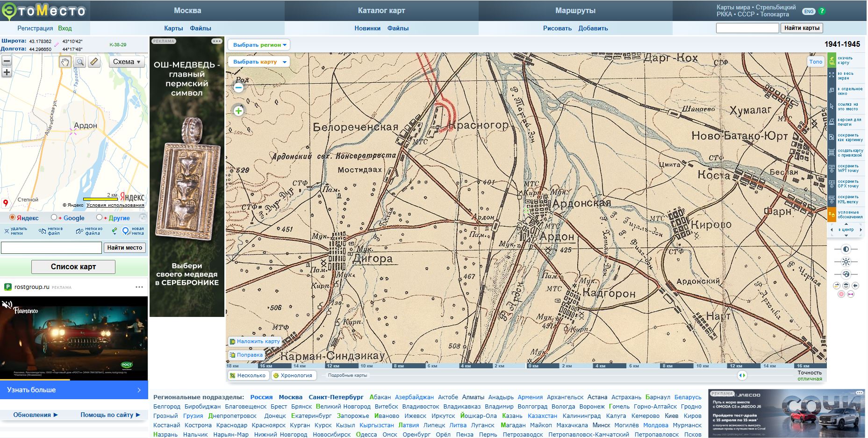Toggle the Поправка correction option
This screenshot has height=438, width=868.
coord(246,355)
